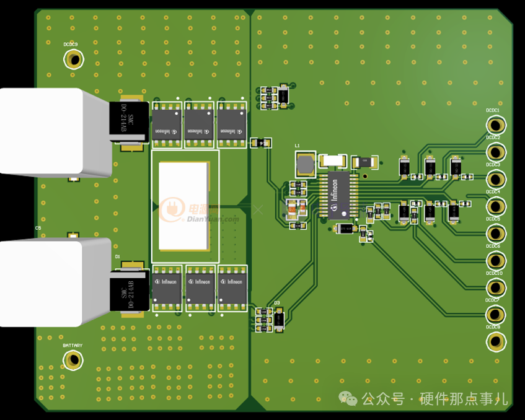
Task: Click the large white rectangular center component
Action: pyautogui.click(x=183, y=206)
